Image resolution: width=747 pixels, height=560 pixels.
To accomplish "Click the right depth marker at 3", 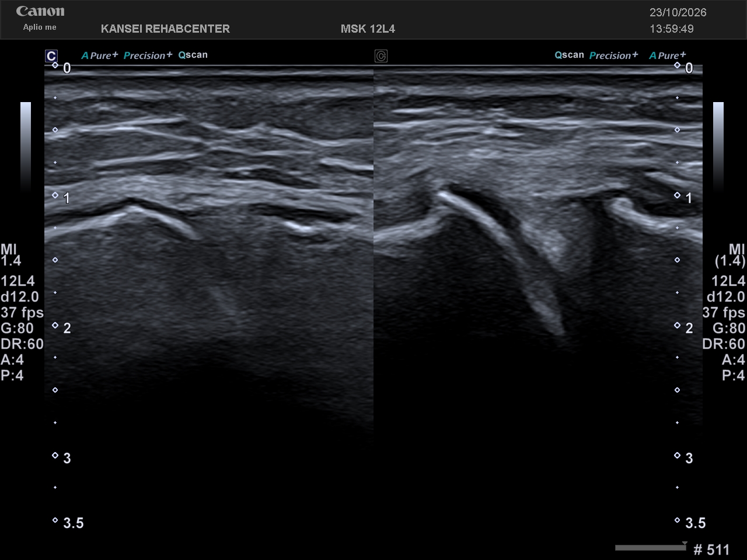I will coord(684,458).
